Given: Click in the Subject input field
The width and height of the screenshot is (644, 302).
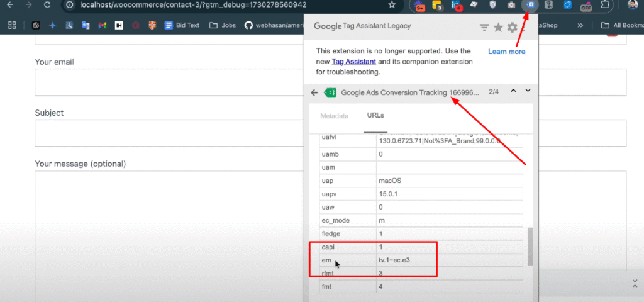Looking at the screenshot, I should tap(169, 133).
